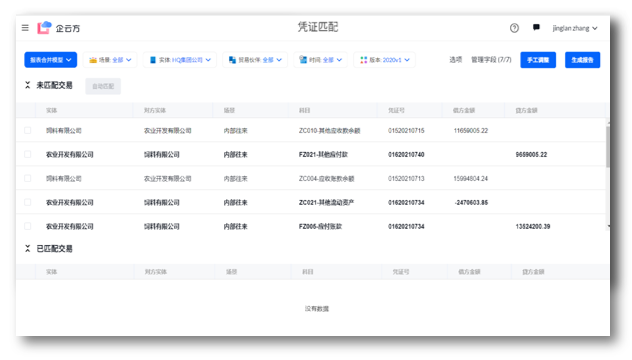Open 管理字段 (7/7) settings
The height and width of the screenshot is (360, 632).
pyautogui.click(x=491, y=60)
